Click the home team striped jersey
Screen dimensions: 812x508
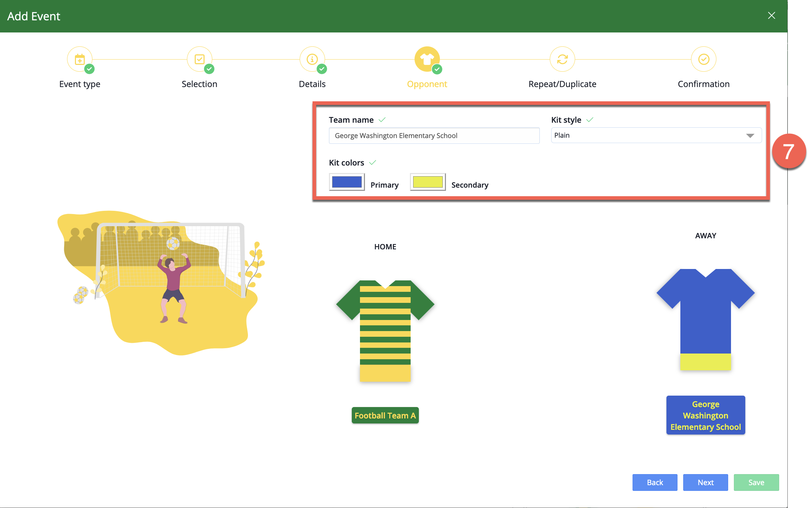pyautogui.click(x=385, y=330)
